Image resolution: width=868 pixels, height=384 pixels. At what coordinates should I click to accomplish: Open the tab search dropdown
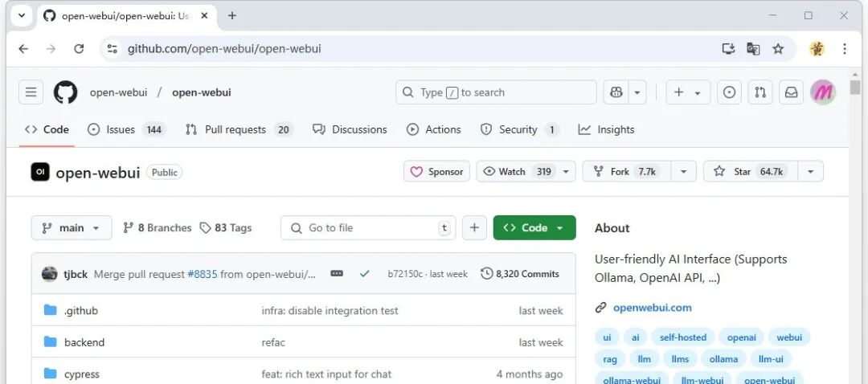[x=22, y=15]
